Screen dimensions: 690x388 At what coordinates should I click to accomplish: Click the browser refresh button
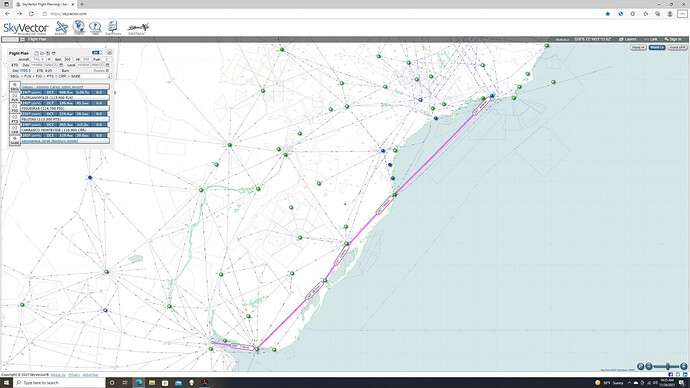pos(31,14)
